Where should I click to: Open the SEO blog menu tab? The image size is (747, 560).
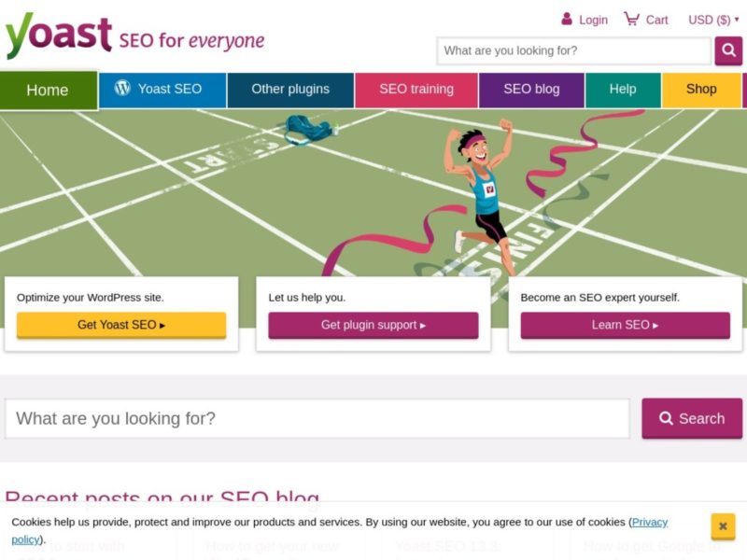pos(531,89)
